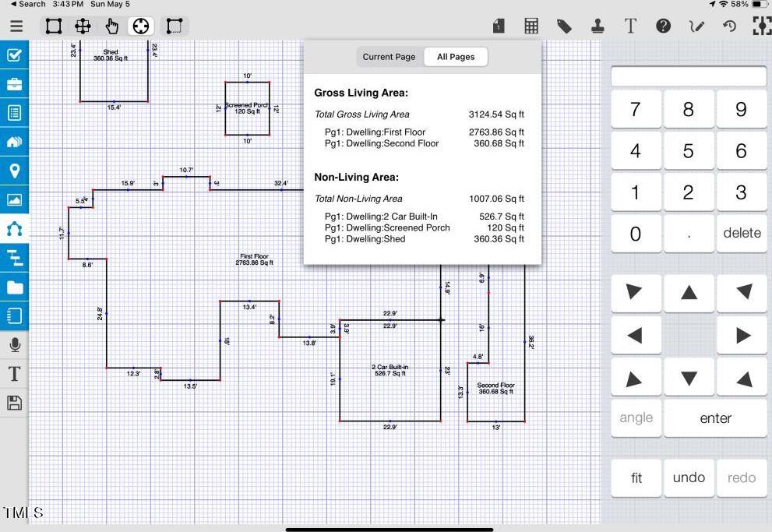Tap the keypad entry field
Screen dimensions: 772x532
(689, 76)
